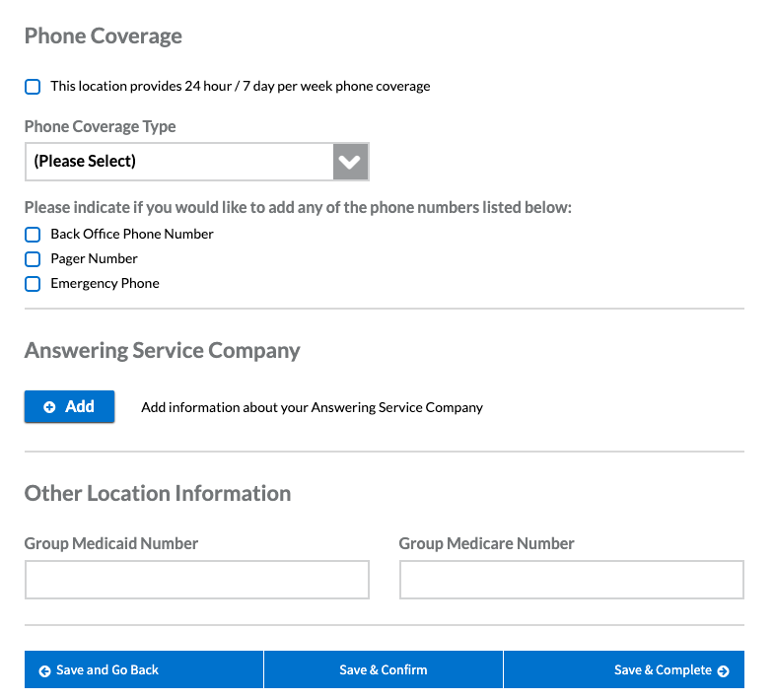Check the Back Office Phone Number box
The height and width of the screenshot is (700, 774).
[33, 235]
